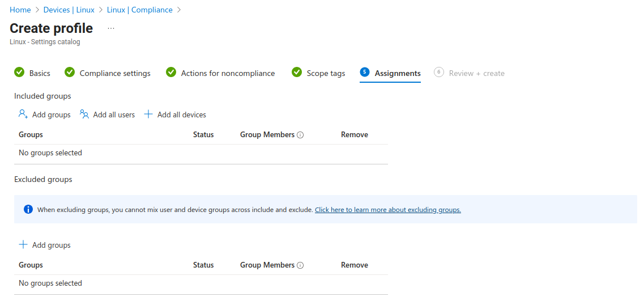Go to the Compliance settings step
This screenshot has width=644, height=305.
coord(115,73)
